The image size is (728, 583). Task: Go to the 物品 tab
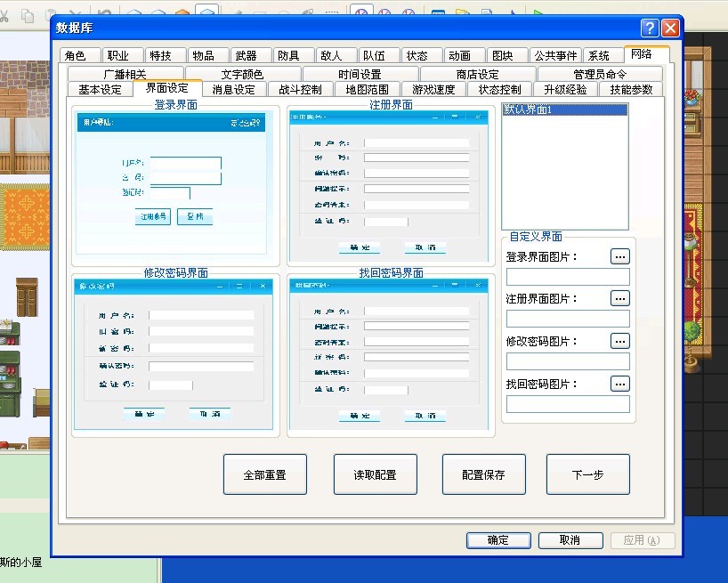point(208,56)
